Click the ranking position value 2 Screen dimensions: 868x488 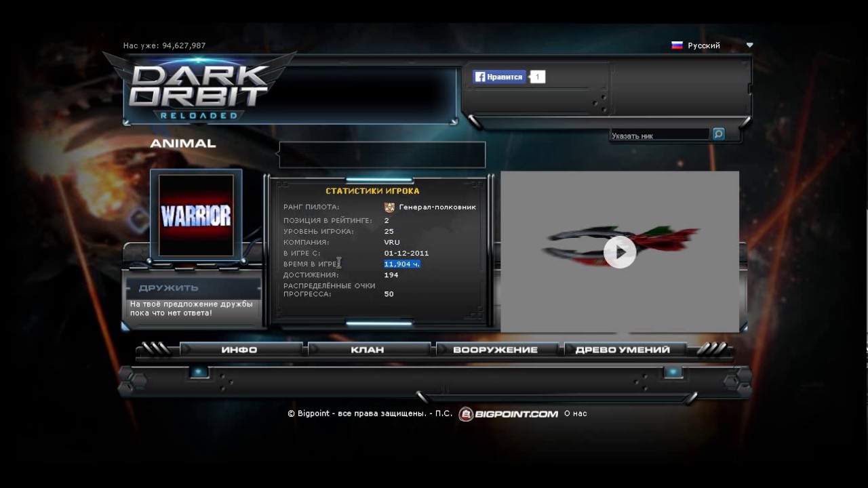coord(387,220)
